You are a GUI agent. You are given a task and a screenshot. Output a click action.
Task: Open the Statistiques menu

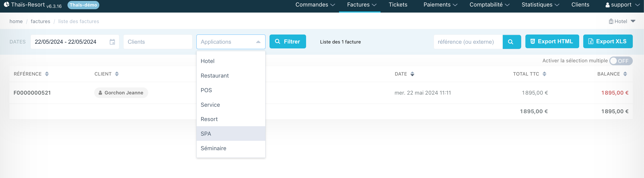pyautogui.click(x=540, y=5)
